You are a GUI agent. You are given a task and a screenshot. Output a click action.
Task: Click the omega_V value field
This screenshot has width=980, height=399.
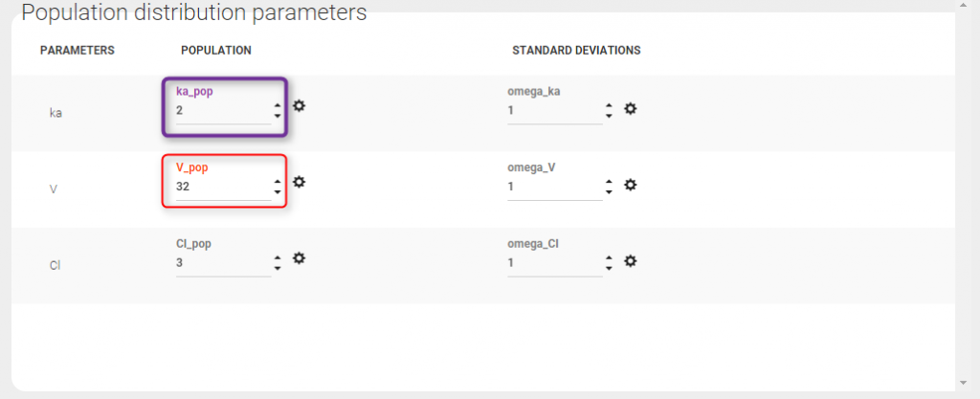coord(554,187)
